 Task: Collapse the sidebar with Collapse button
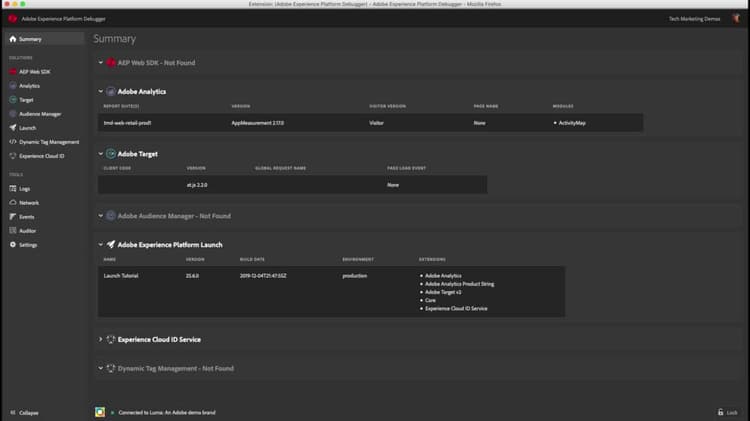[24, 412]
